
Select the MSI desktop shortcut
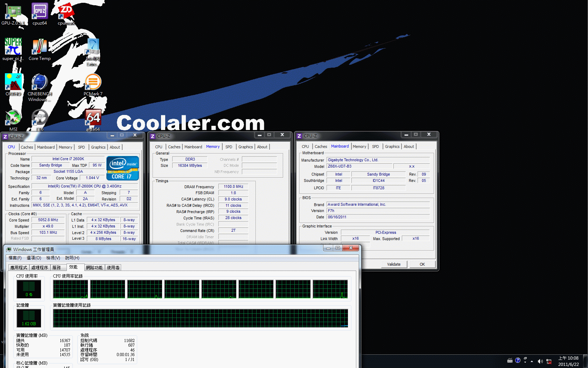[13, 120]
